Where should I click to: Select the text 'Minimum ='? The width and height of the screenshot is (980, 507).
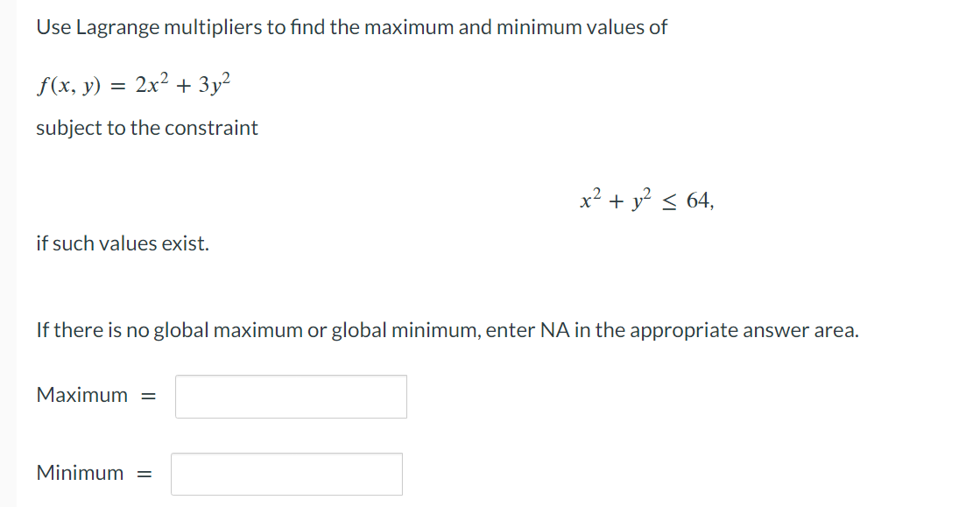point(93,473)
